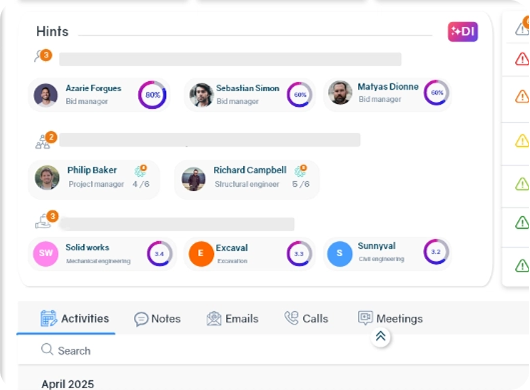This screenshot has width=530, height=390.
Task: Click the person hint icon with badge 3
Action: [x=43, y=56]
